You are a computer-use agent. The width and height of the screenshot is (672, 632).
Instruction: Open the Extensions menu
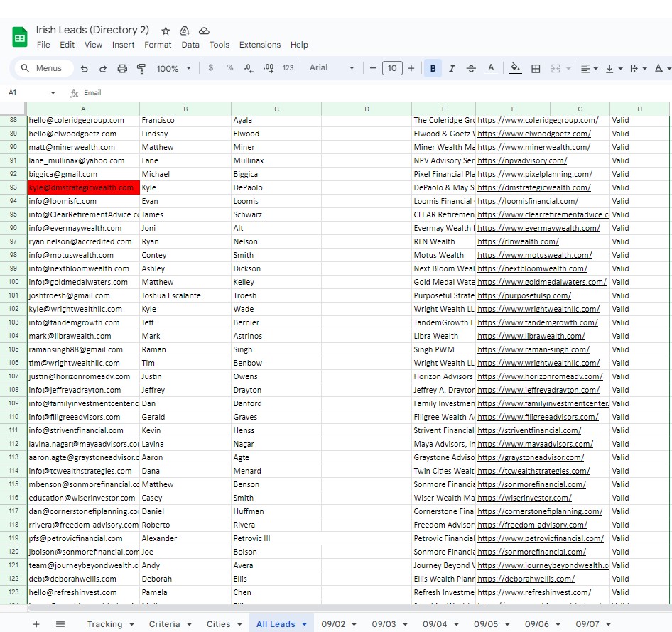point(260,45)
